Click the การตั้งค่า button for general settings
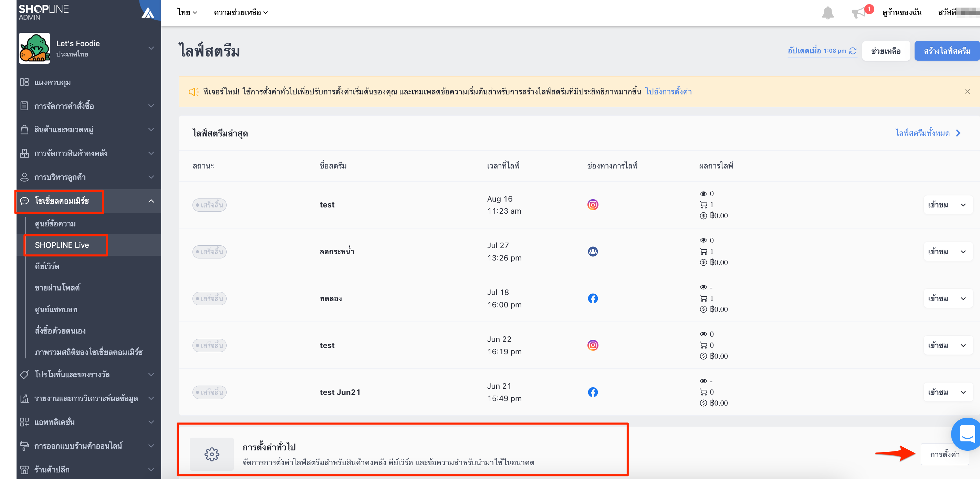 (945, 454)
